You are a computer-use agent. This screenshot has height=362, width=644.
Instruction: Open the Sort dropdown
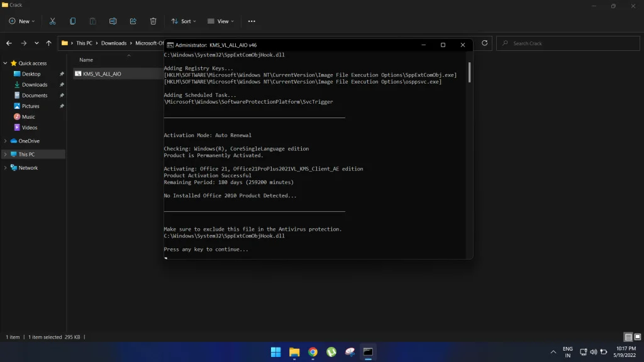[x=184, y=21]
